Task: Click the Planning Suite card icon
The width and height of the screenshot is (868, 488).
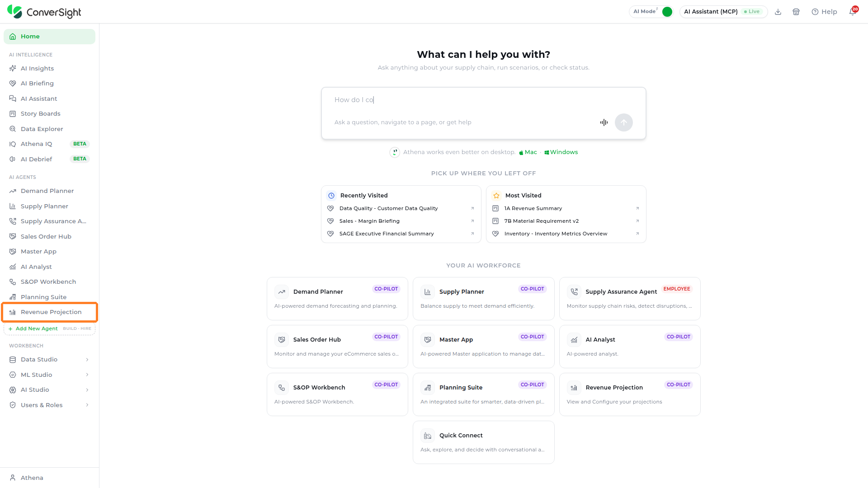Action: click(x=428, y=388)
